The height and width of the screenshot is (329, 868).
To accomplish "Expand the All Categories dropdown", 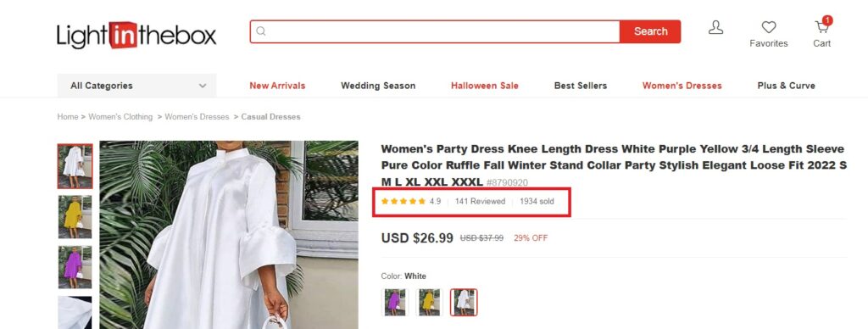I will pos(136,86).
